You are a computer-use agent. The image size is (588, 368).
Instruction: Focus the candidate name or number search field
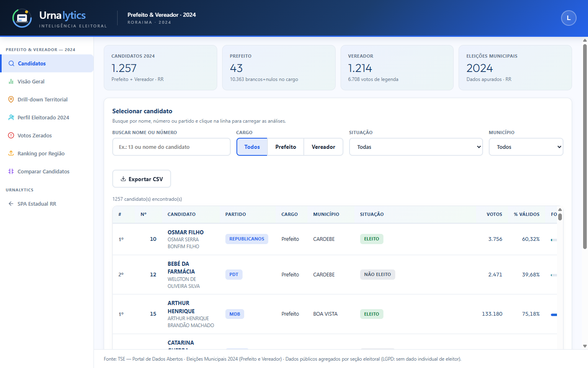(171, 147)
